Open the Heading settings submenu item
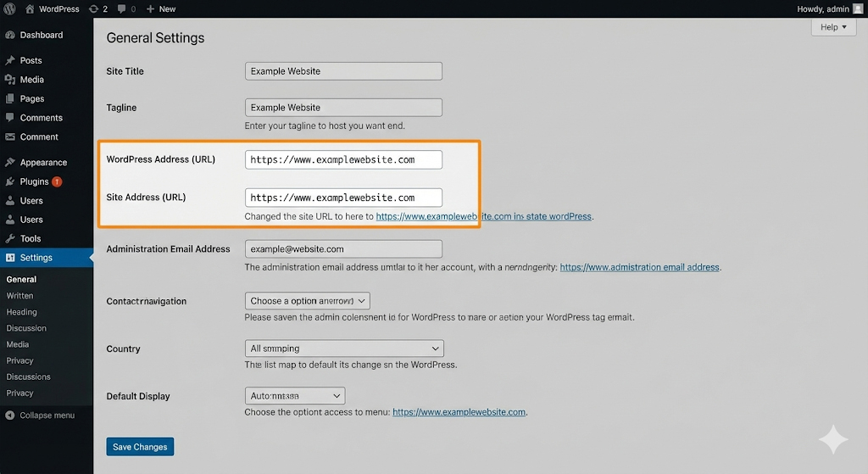Image resolution: width=868 pixels, height=474 pixels. point(21,312)
